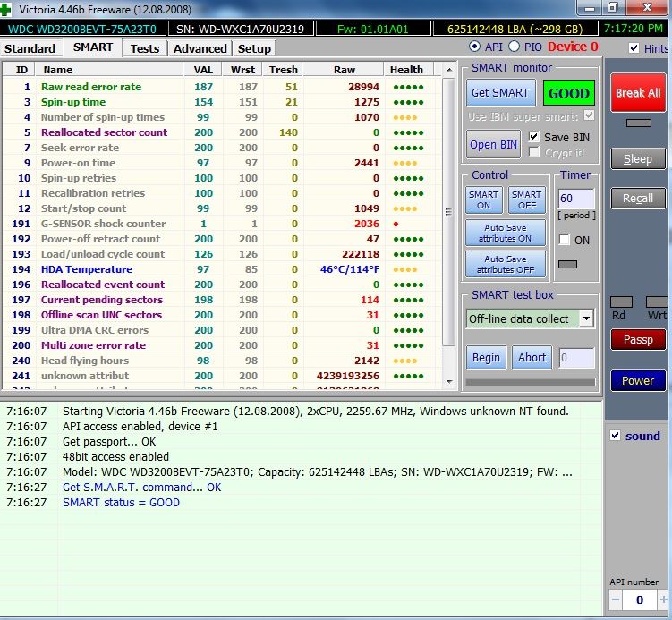
Task: Click the WDC WD3200BEVT-75A23T0 model field
Action: [82, 29]
